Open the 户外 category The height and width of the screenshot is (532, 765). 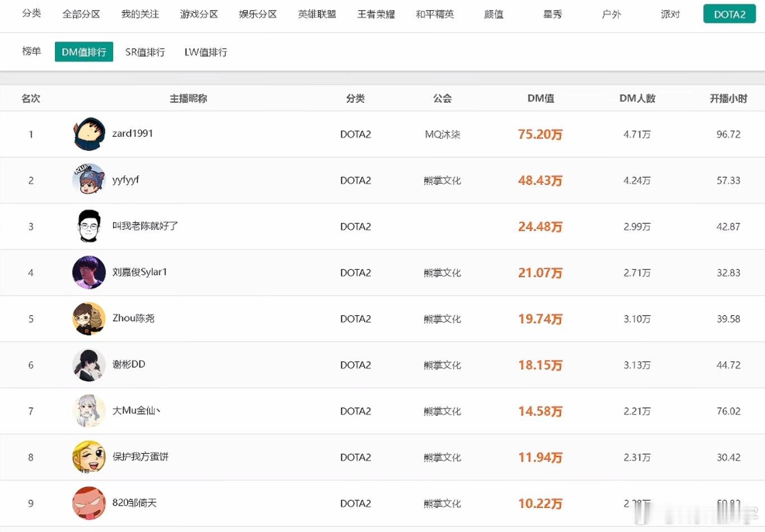(611, 14)
